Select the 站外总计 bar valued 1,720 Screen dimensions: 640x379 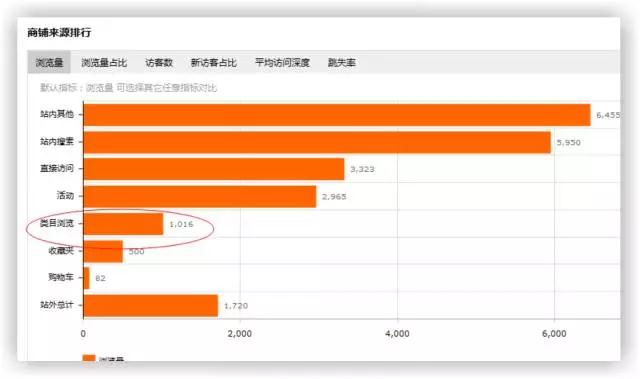(151, 306)
